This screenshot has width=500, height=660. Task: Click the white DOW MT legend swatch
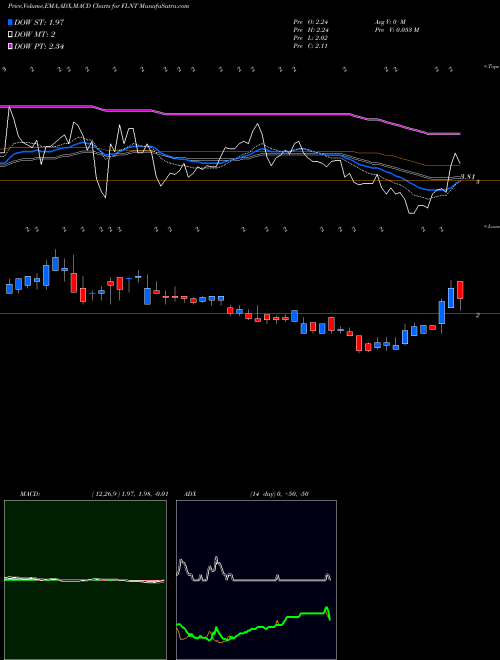tap(11, 35)
